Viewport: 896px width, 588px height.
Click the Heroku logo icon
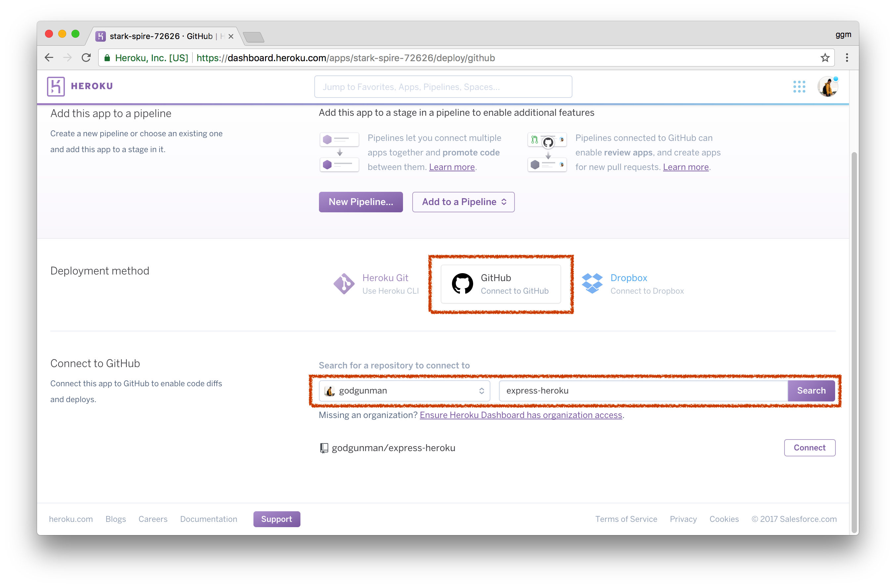coord(56,86)
